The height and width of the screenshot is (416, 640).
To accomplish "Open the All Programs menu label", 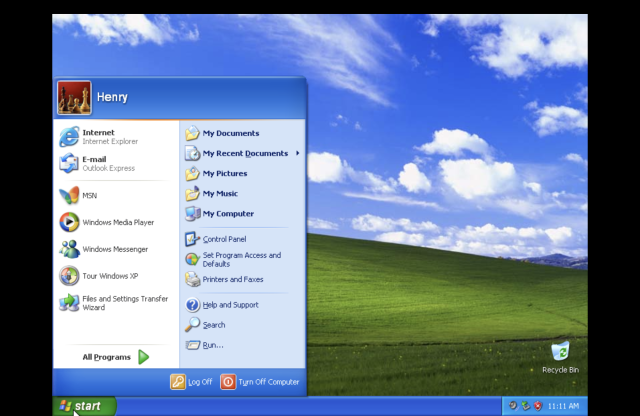I will pyautogui.click(x=107, y=357).
